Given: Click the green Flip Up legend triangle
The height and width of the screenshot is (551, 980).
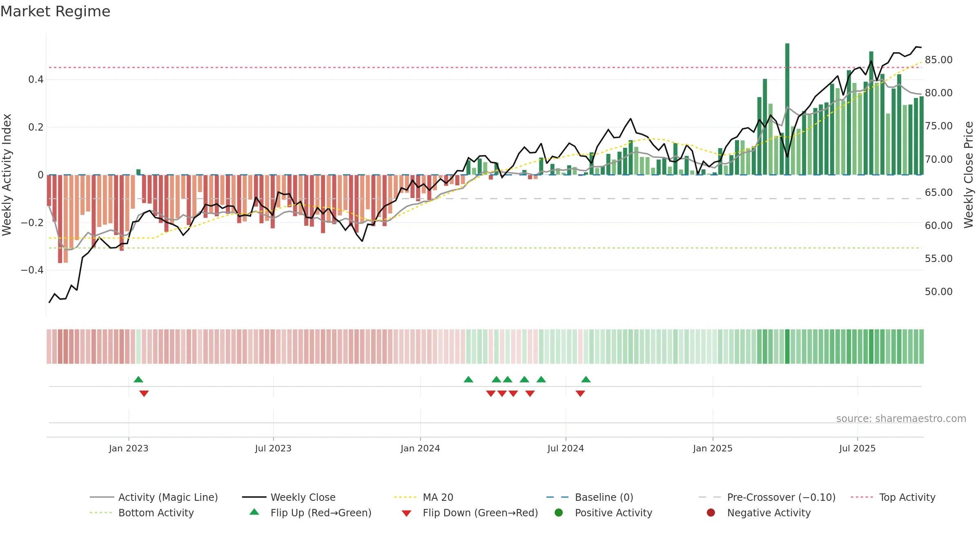Looking at the screenshot, I should 254,512.
